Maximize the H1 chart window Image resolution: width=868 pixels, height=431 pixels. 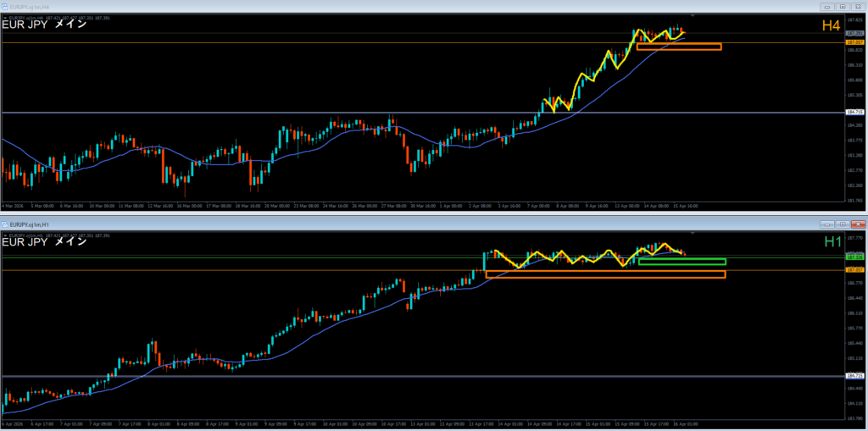(x=842, y=224)
